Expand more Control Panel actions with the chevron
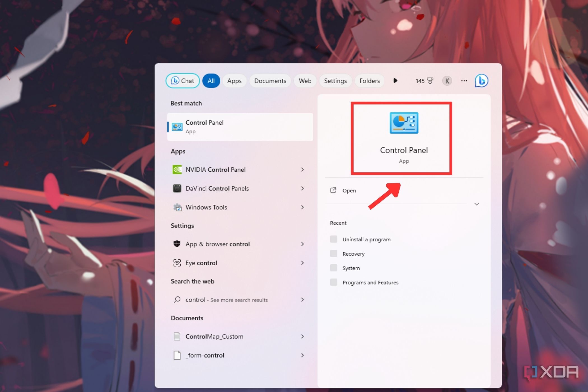This screenshot has width=588, height=392. [x=476, y=204]
